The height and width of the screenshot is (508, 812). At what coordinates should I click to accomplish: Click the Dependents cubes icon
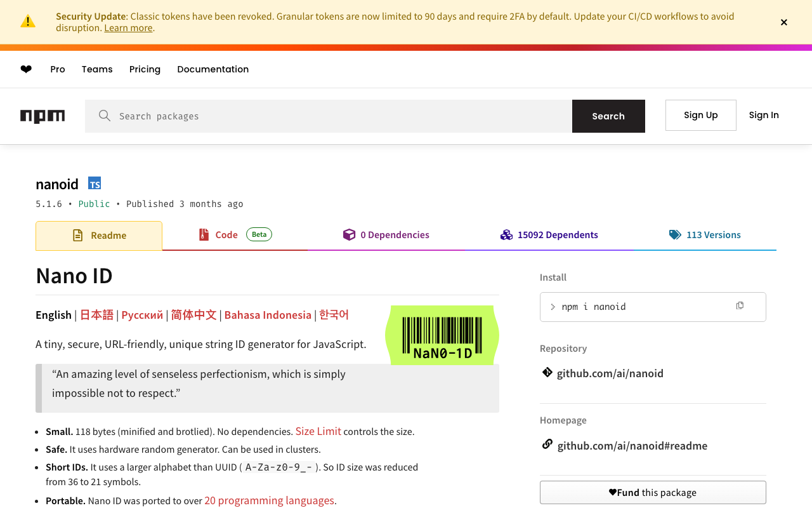click(x=506, y=235)
